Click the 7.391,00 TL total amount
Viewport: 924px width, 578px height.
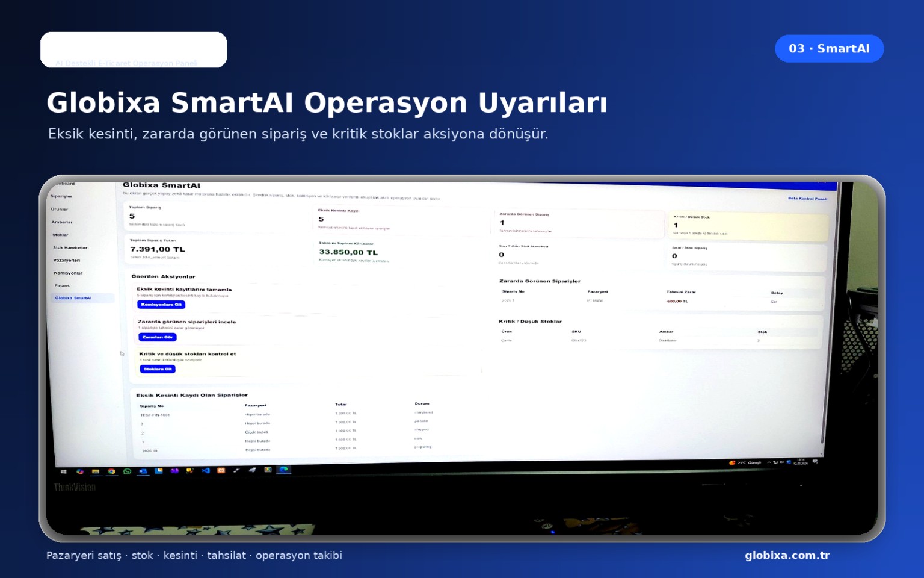[x=158, y=249]
